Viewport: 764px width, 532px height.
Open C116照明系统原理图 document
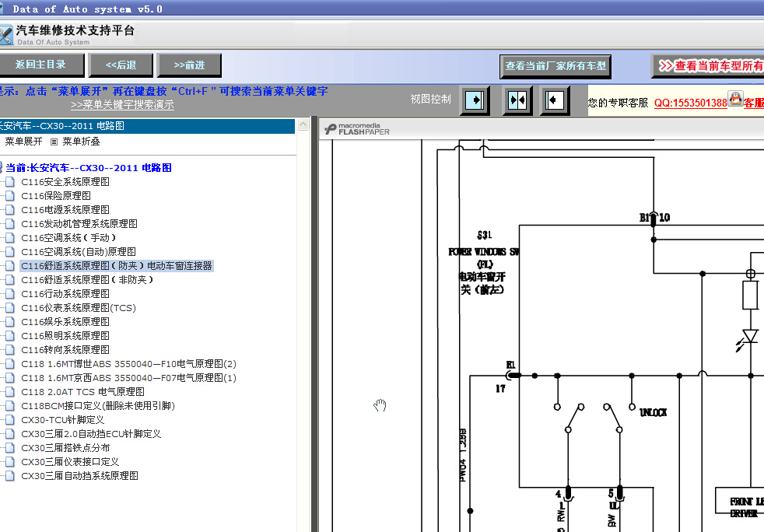point(65,336)
